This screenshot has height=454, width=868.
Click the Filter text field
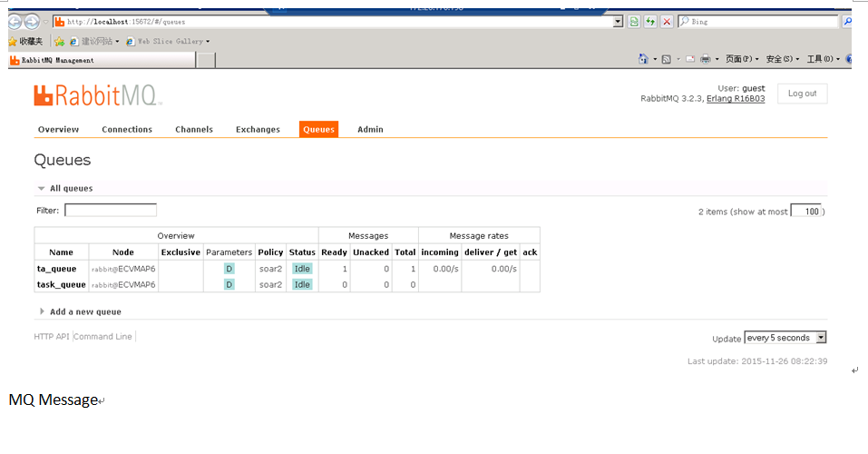click(111, 210)
